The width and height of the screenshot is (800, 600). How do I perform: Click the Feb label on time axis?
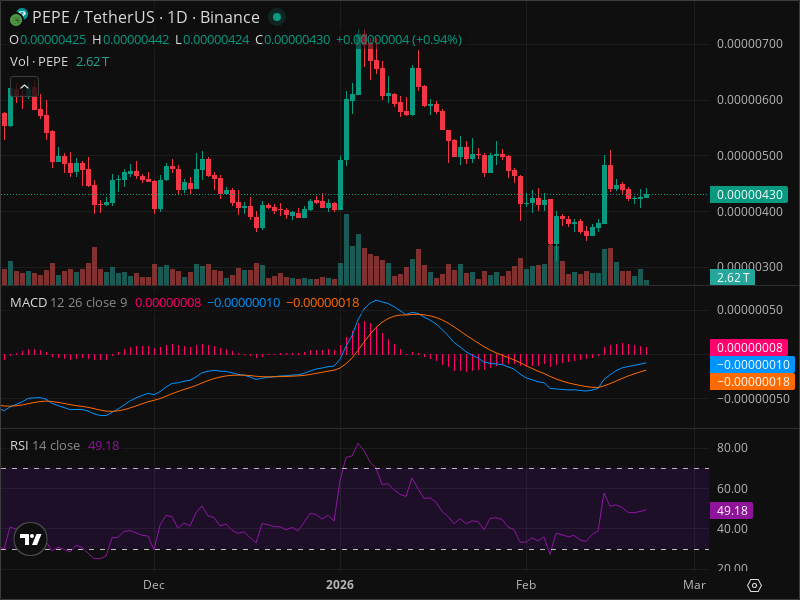click(x=526, y=585)
